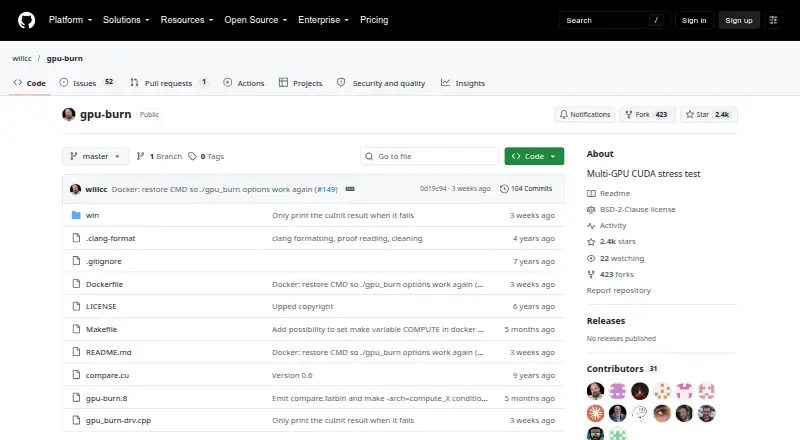
Task: Switch to the Issues tab
Action: pos(87,83)
